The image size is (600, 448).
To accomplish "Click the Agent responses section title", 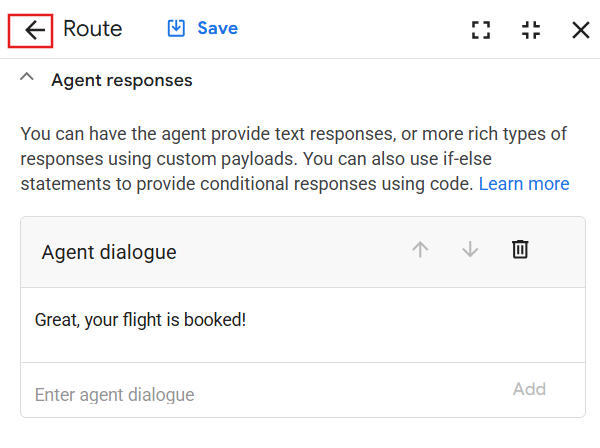I will point(122,80).
